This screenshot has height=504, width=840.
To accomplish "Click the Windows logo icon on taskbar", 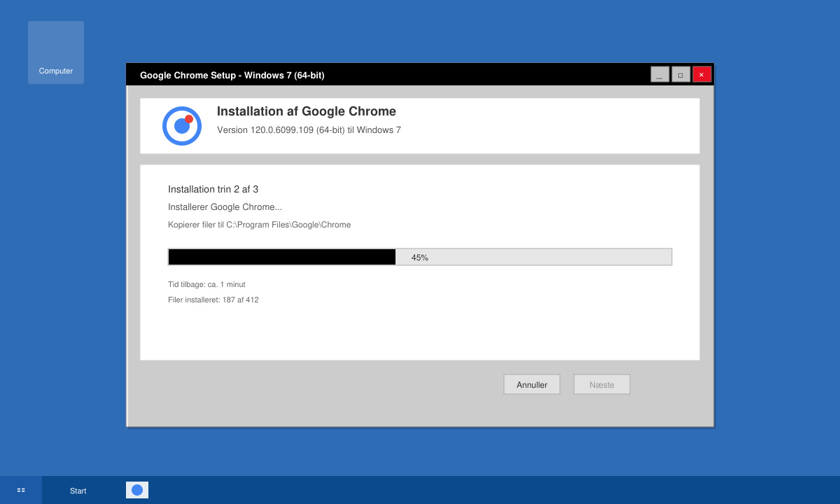I will point(21,490).
